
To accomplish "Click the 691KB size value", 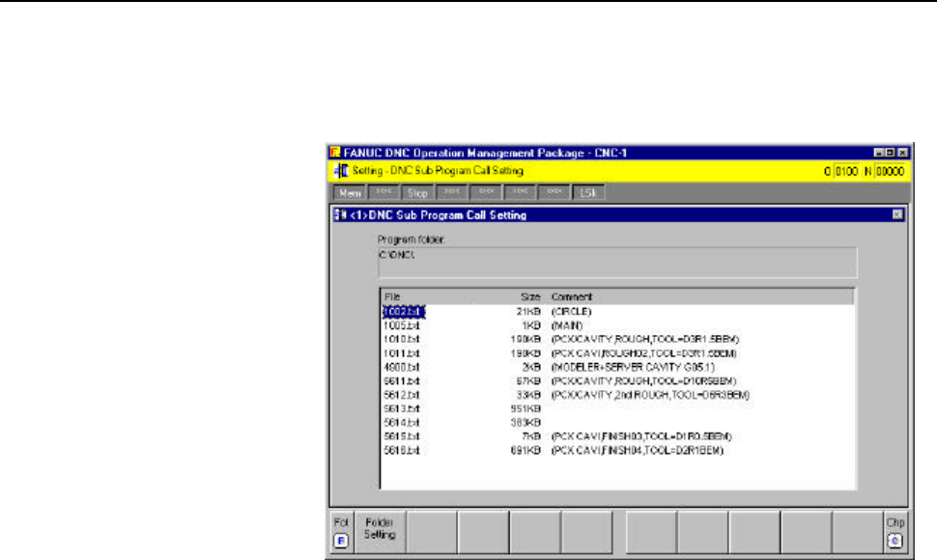I will coord(525,450).
